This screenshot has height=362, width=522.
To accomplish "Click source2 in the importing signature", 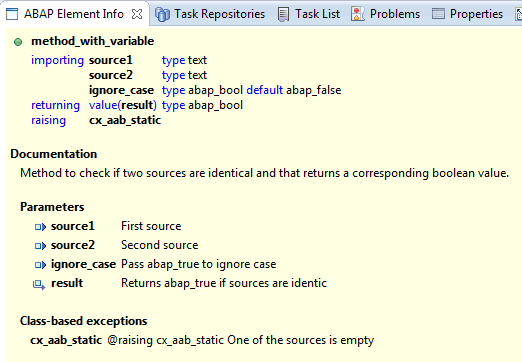I will click(x=111, y=75).
